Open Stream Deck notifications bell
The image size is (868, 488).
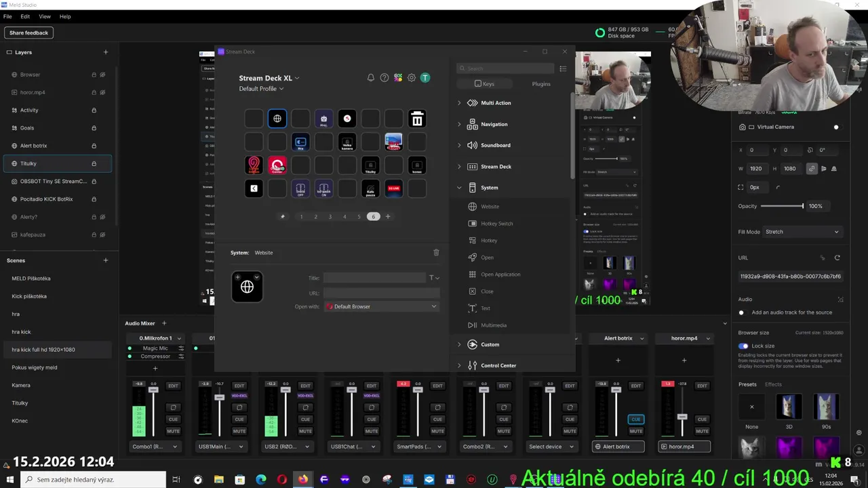(371, 78)
